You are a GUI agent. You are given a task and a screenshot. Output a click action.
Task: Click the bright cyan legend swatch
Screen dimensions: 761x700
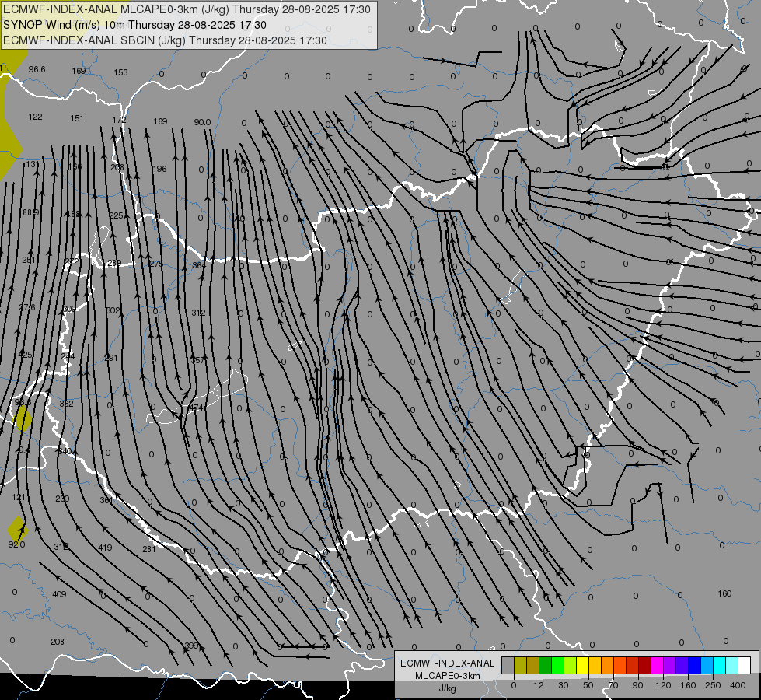tap(719, 666)
